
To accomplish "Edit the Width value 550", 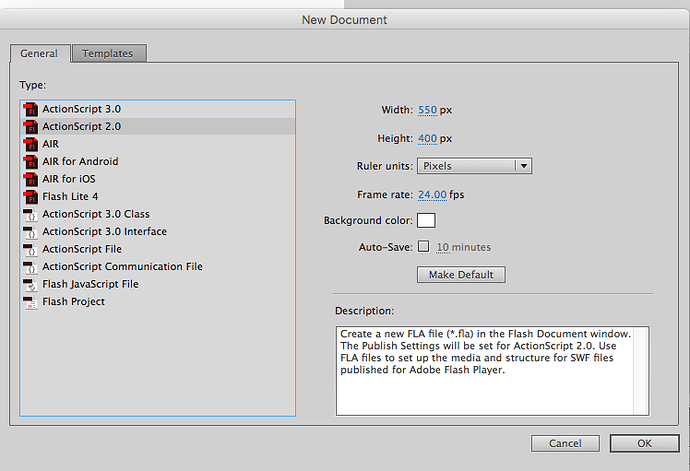I will 427,109.
